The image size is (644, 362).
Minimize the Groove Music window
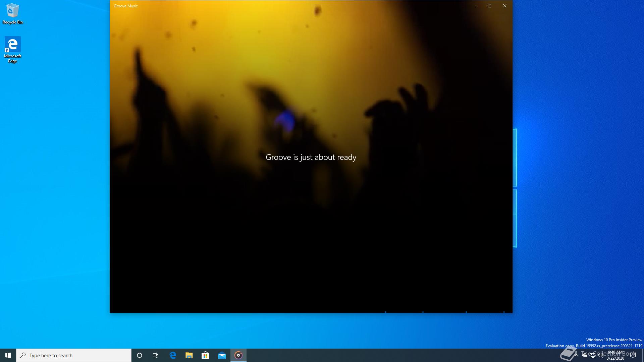474,6
